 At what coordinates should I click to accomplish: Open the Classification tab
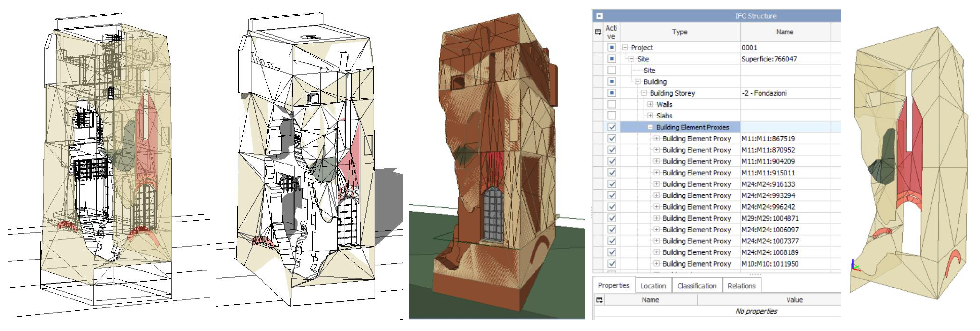pyautogui.click(x=696, y=286)
